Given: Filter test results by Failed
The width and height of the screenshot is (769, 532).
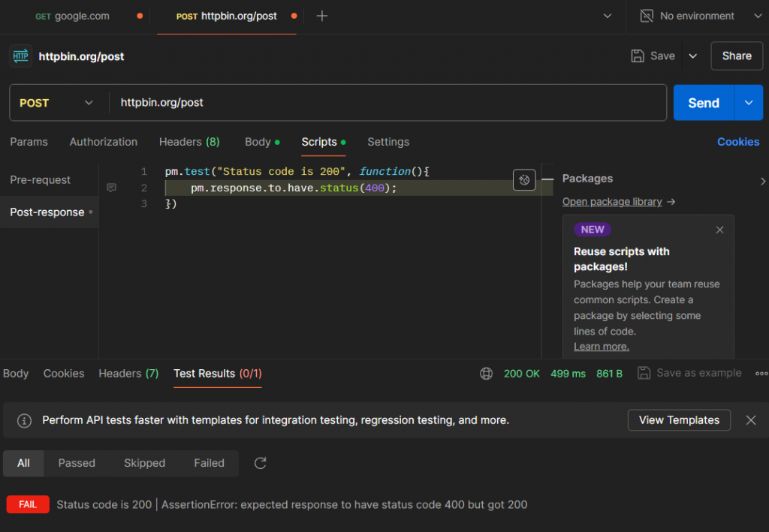Looking at the screenshot, I should (x=209, y=463).
